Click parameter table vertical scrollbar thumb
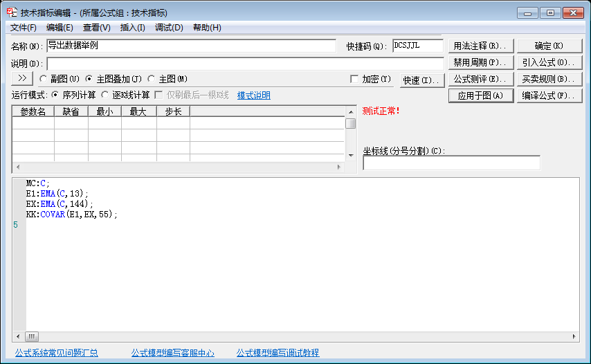Screen dimensions: 591x364 tap(351, 124)
